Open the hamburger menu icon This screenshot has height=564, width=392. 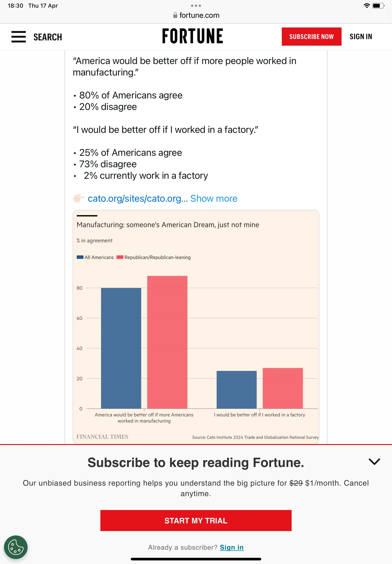(18, 37)
